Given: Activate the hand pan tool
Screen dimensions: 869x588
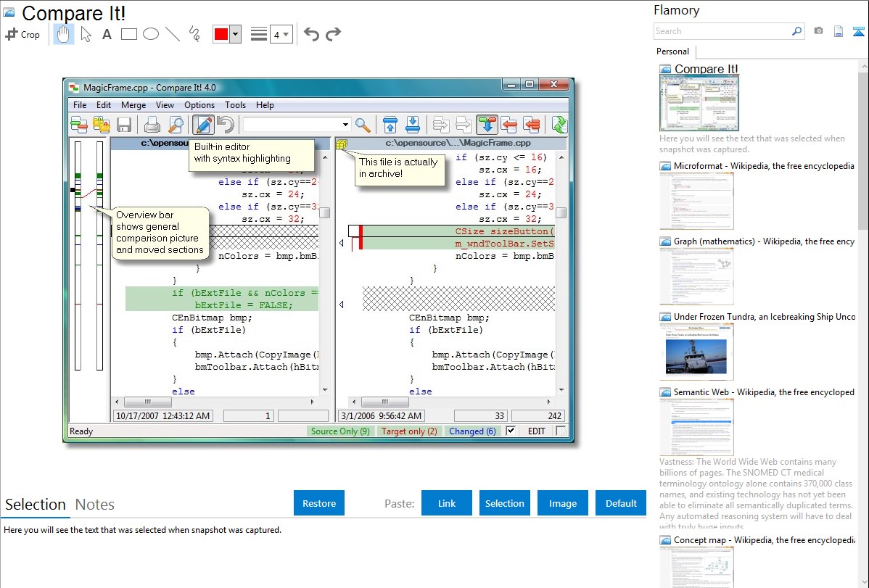Looking at the screenshot, I should point(64,34).
